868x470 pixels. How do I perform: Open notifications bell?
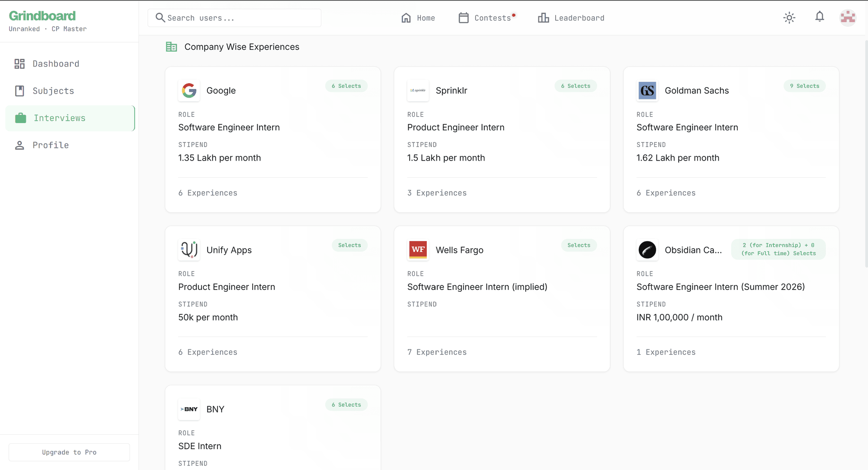coord(820,17)
